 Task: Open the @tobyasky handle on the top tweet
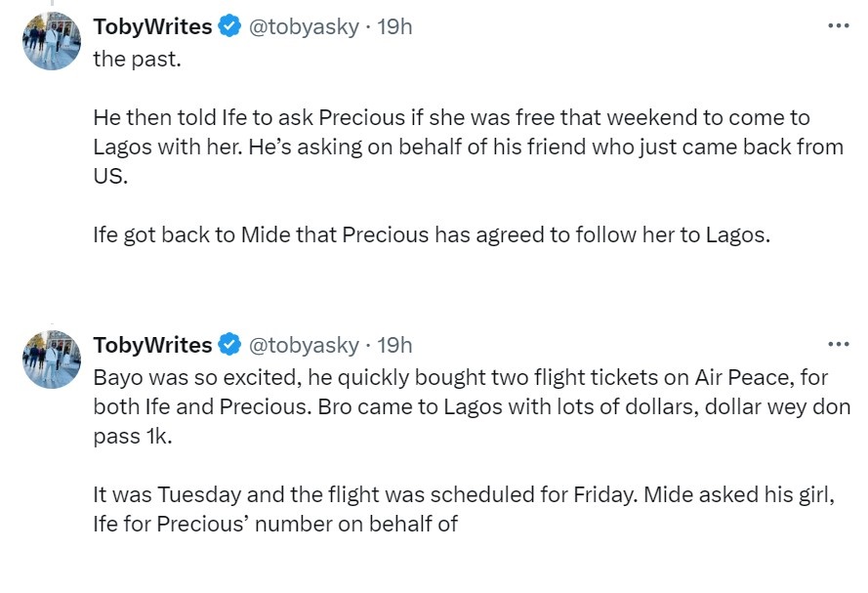pos(304,27)
